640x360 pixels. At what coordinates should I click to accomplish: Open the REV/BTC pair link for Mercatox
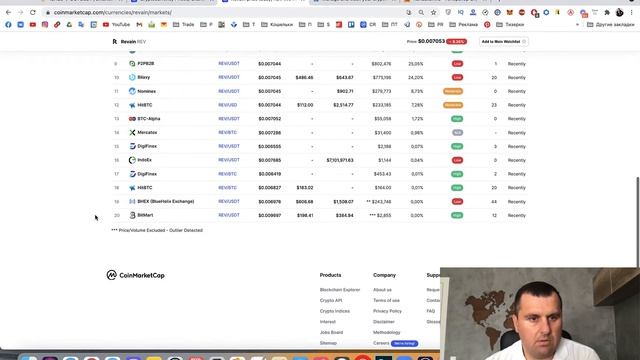coord(227,133)
